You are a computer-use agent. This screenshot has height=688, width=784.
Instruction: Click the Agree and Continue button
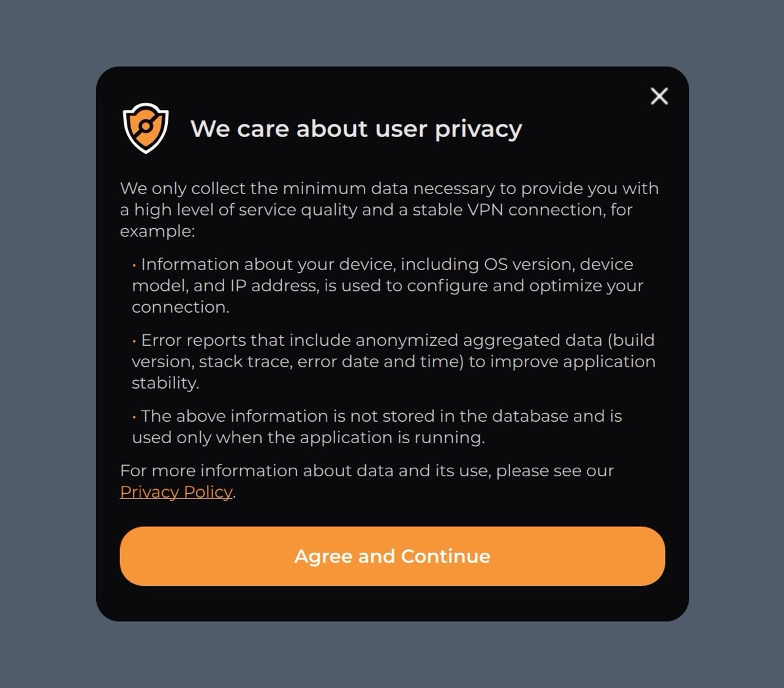pos(392,556)
